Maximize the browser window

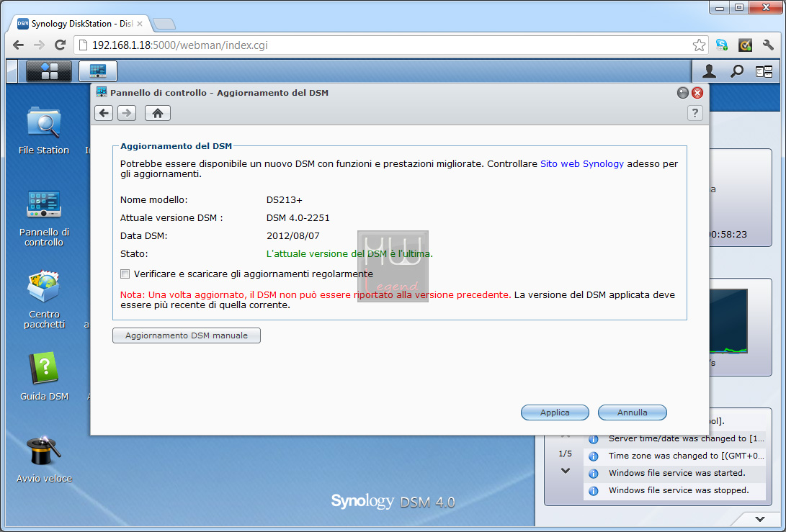pos(739,7)
